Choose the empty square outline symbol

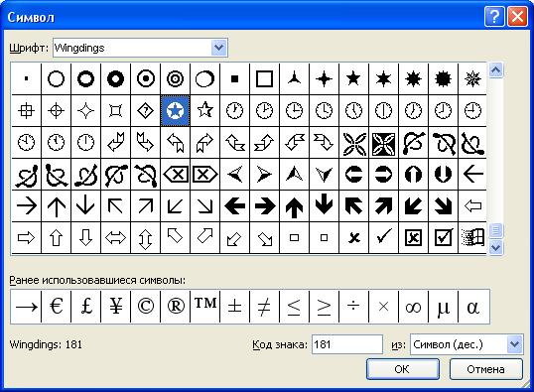(264, 79)
